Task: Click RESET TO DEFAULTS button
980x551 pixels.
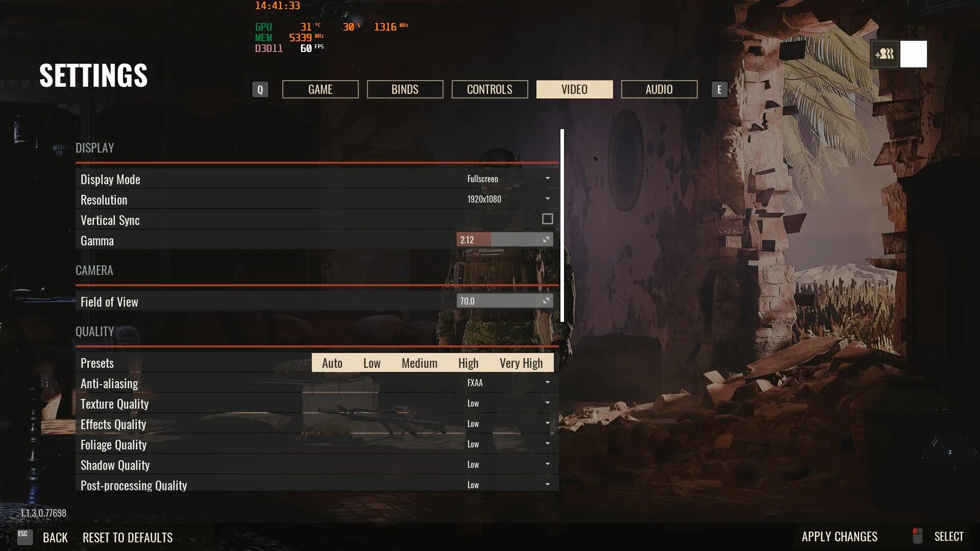Action: (127, 537)
